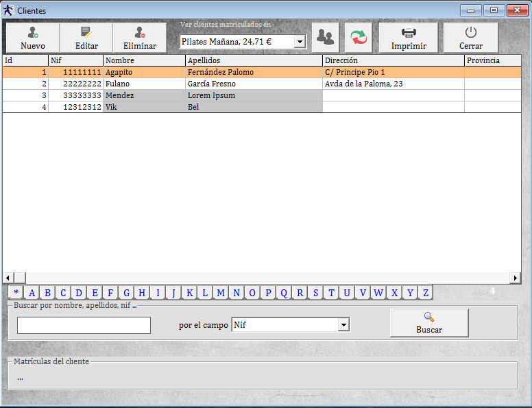
Task: Click the Eliminar client icon button
Action: (140, 38)
